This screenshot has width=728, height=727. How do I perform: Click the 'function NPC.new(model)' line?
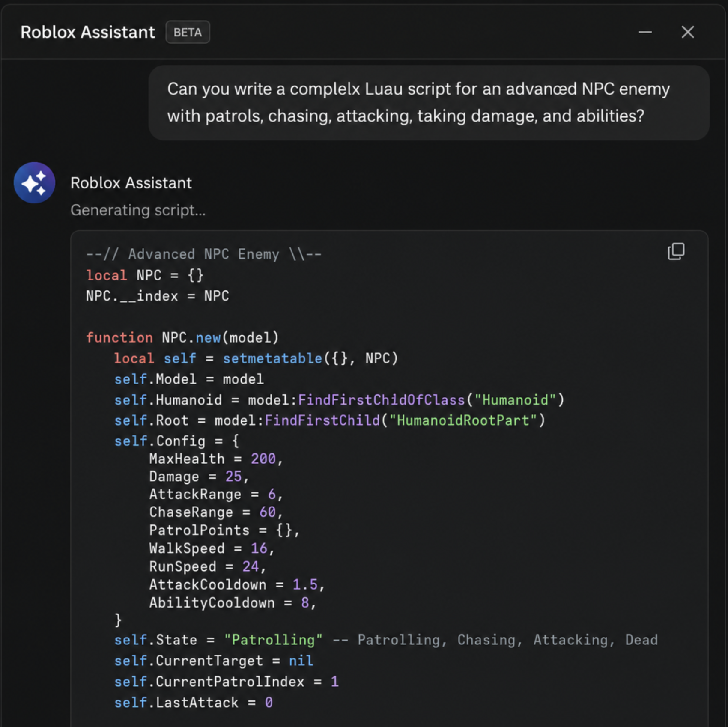(182, 337)
